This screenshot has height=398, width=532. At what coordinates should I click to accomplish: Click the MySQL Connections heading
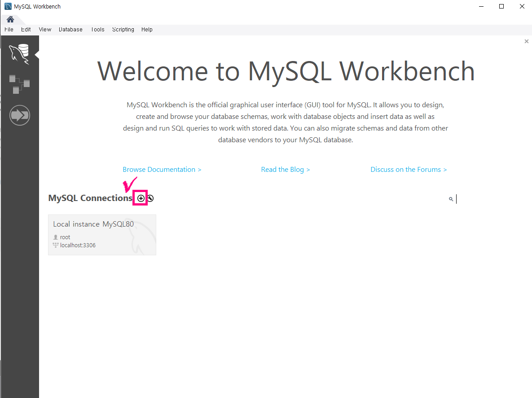pyautogui.click(x=90, y=198)
